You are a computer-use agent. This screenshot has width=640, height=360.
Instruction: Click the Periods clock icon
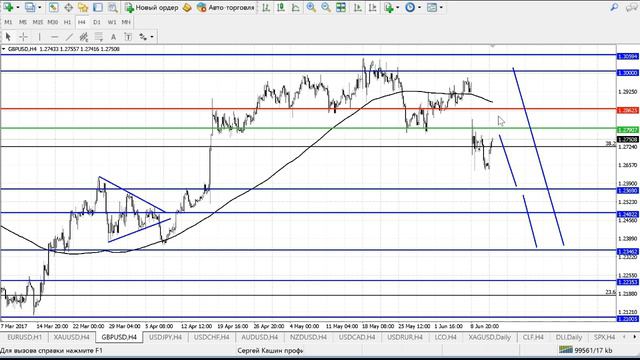click(x=410, y=7)
